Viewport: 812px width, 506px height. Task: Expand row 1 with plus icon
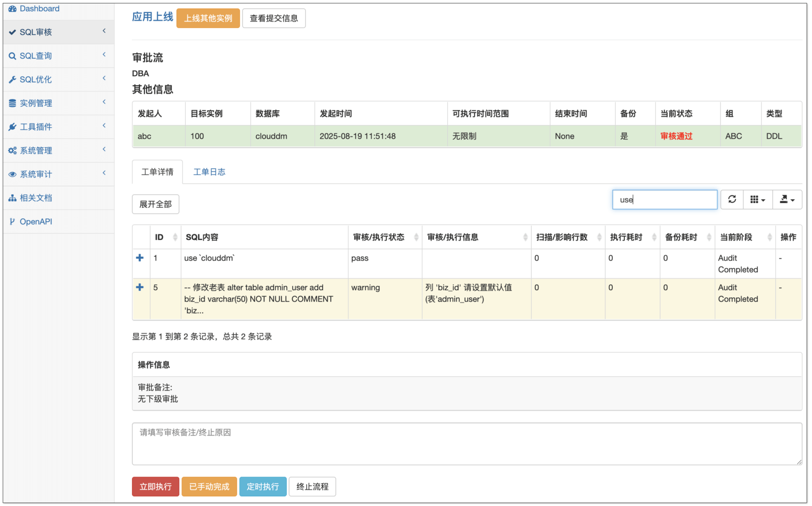pyautogui.click(x=140, y=258)
